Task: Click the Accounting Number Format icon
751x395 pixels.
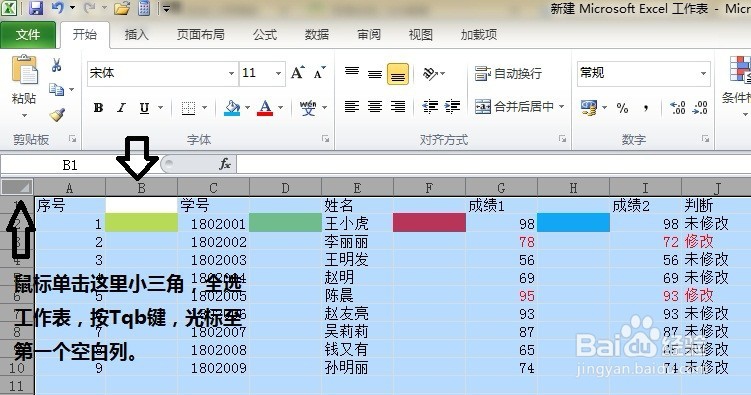Action: 589,107
